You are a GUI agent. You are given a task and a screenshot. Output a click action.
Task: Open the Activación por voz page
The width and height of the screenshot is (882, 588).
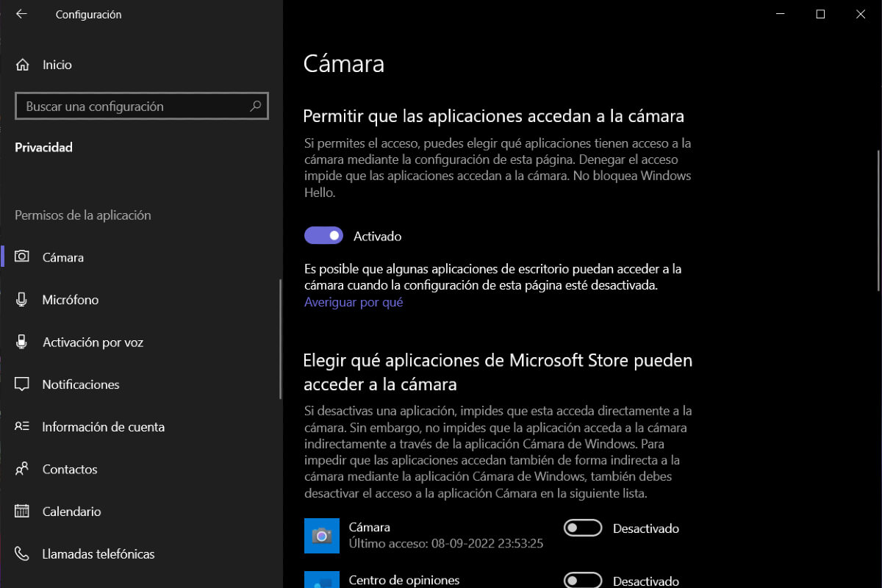coord(93,343)
